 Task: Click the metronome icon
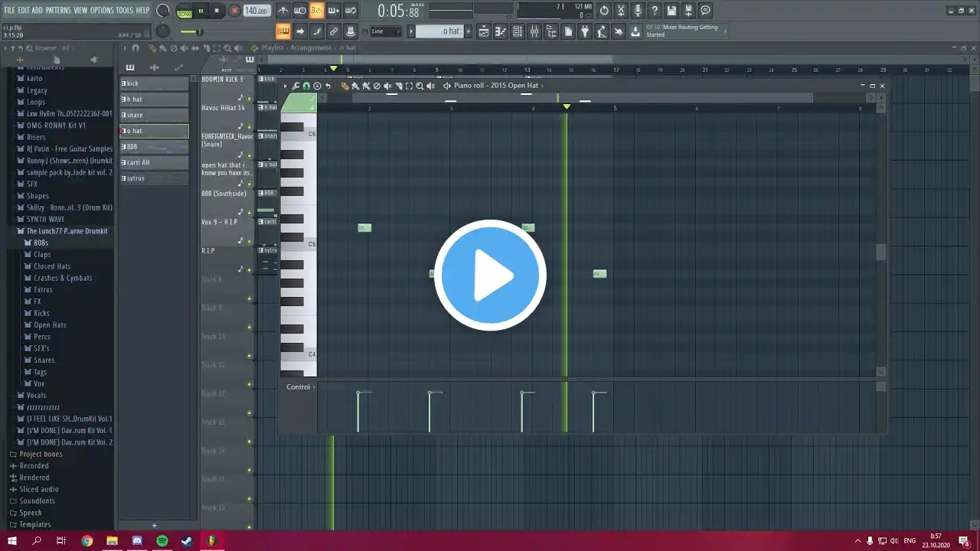pyautogui.click(x=283, y=11)
